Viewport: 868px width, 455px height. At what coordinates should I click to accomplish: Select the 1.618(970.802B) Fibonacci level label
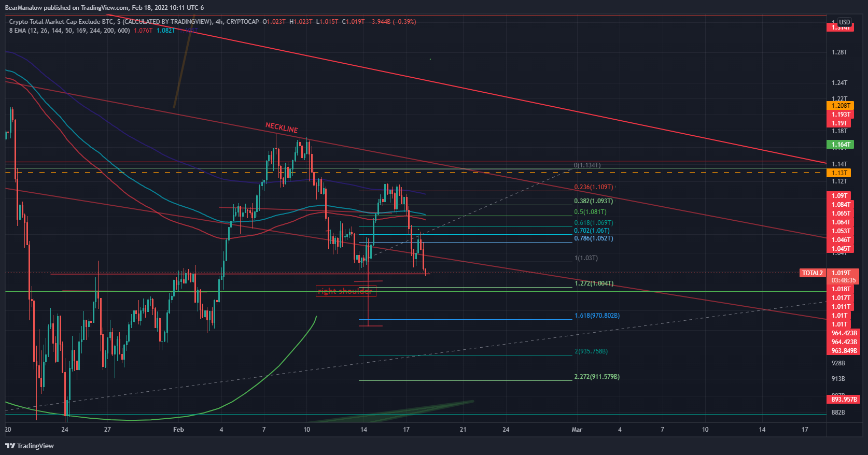[x=597, y=316]
